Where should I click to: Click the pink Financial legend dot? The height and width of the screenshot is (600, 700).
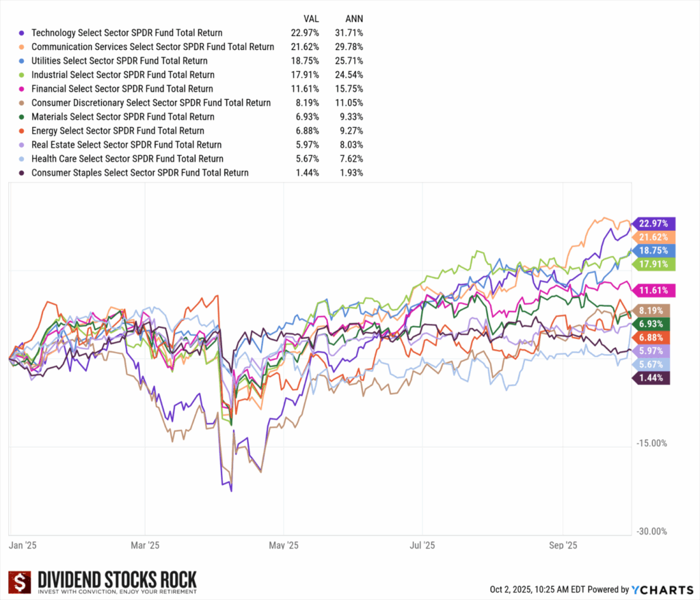(23, 89)
